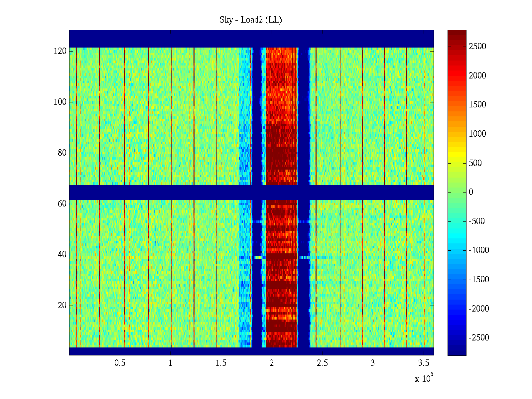Screen dimensions: 532x399
Task: Click the y-axis tick label 60
Action: [62, 204]
